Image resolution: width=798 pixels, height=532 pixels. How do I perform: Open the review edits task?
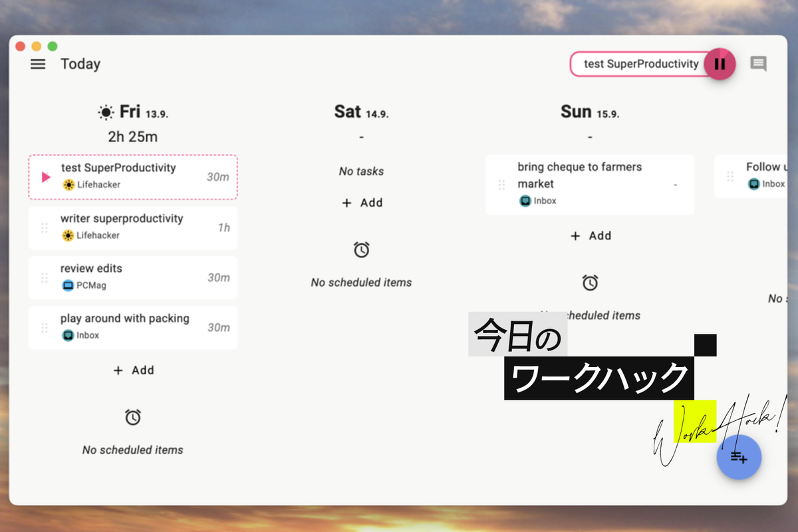[91, 269]
